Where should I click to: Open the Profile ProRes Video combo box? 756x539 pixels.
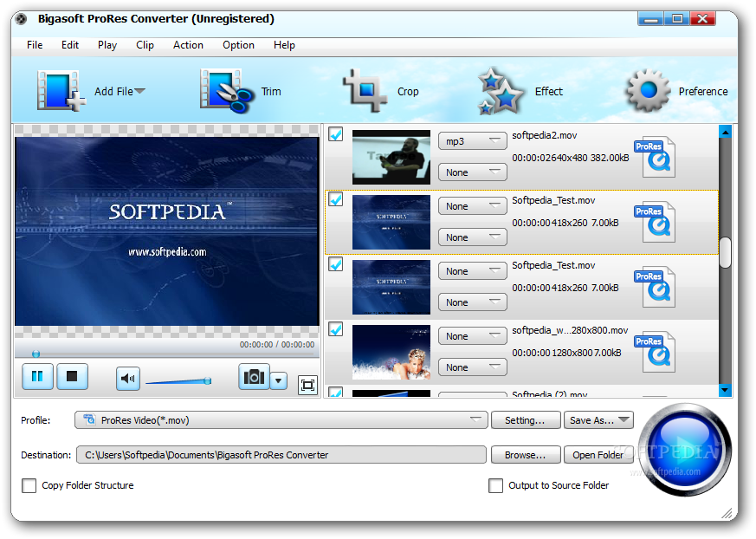coord(281,419)
